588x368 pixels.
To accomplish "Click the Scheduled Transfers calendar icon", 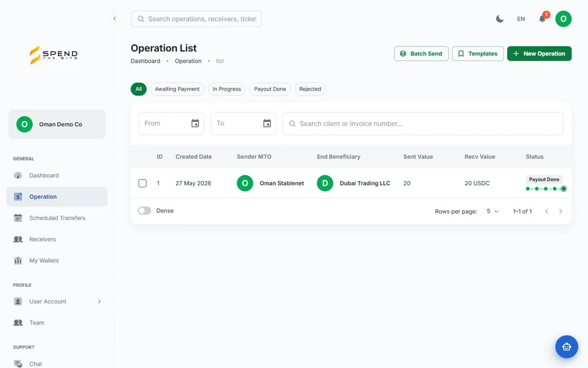I will pos(18,218).
